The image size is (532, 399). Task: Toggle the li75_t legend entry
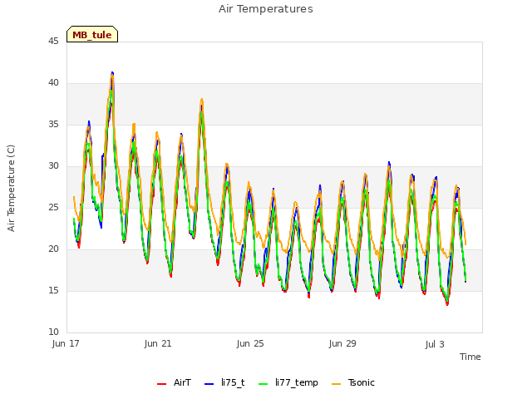(x=224, y=383)
